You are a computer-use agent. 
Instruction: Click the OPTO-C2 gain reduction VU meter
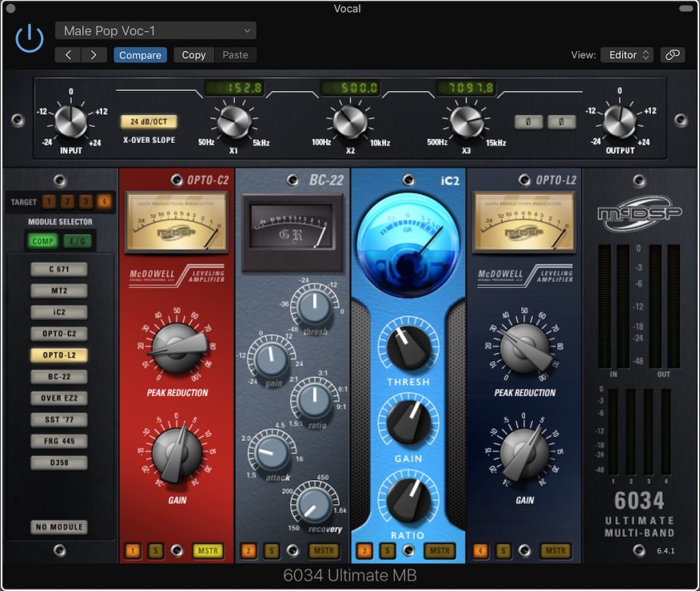[177, 222]
